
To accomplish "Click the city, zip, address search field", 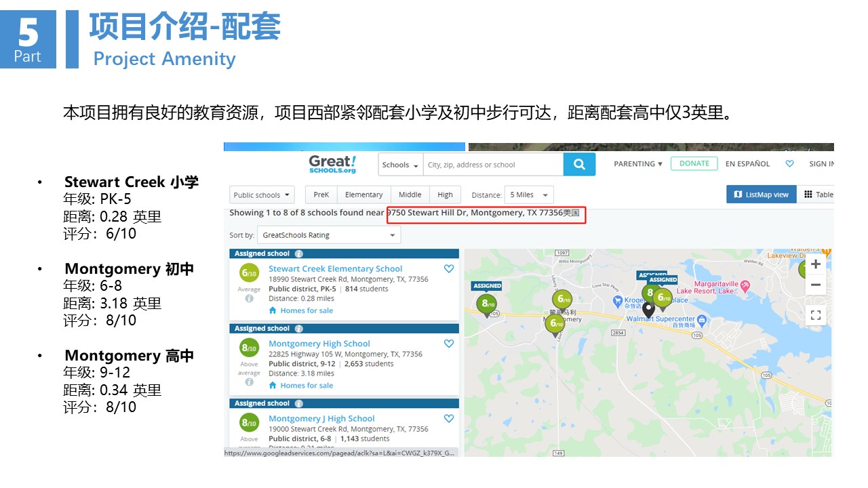I will tap(493, 165).
